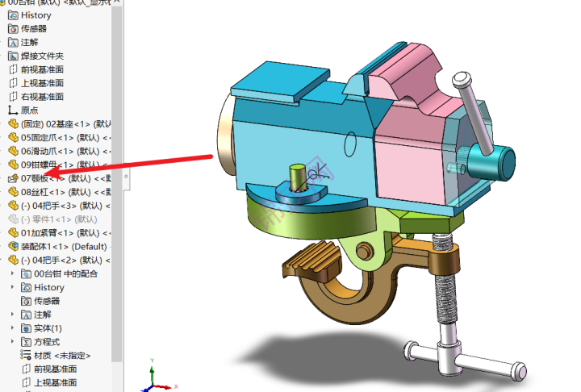The height and width of the screenshot is (392, 581).
Task: Open the top History folder icon
Action: point(13,15)
